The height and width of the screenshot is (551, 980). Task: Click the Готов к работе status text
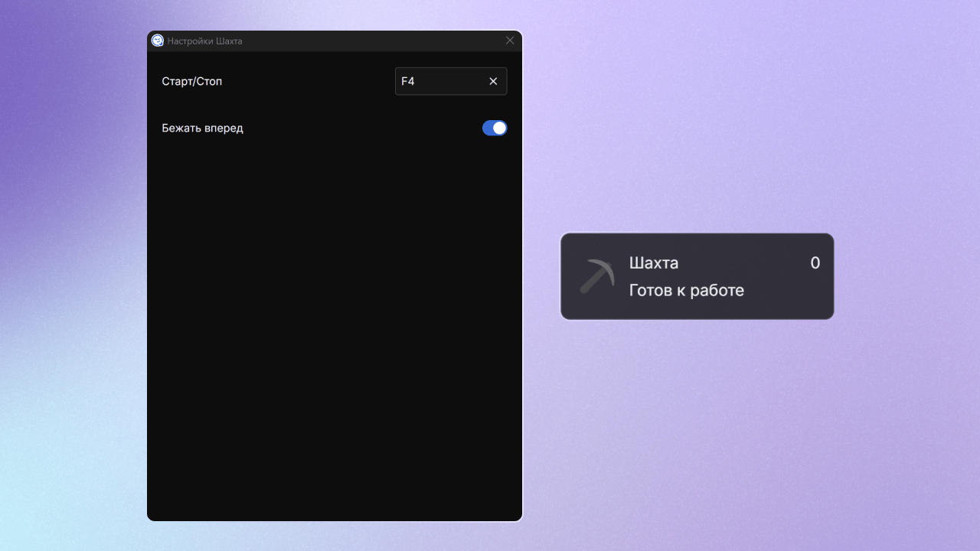pyautogui.click(x=686, y=290)
